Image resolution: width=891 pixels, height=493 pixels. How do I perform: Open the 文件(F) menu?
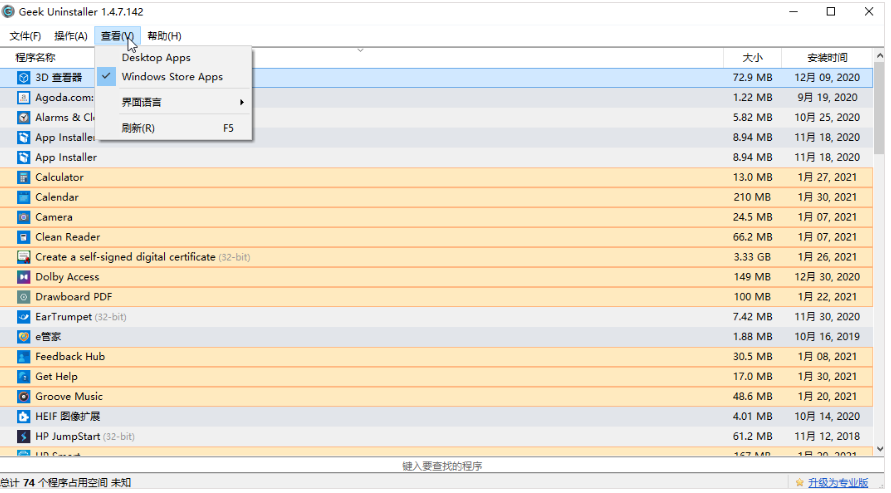(x=25, y=36)
